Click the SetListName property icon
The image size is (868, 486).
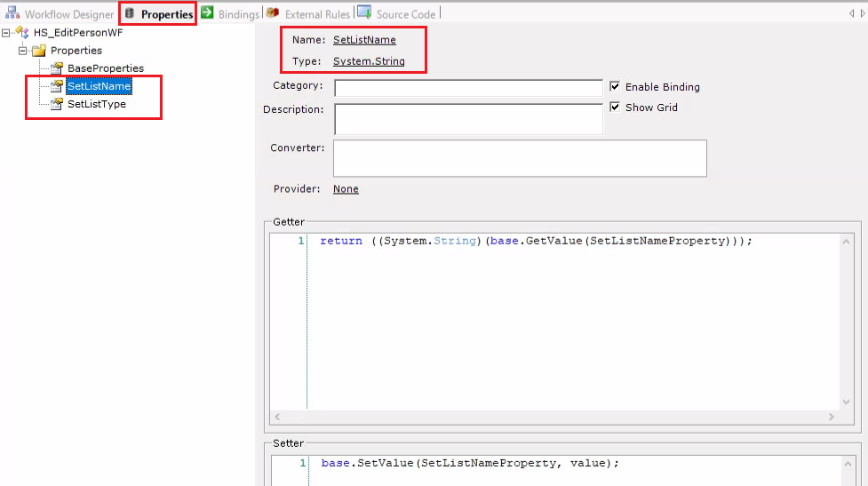pos(57,86)
